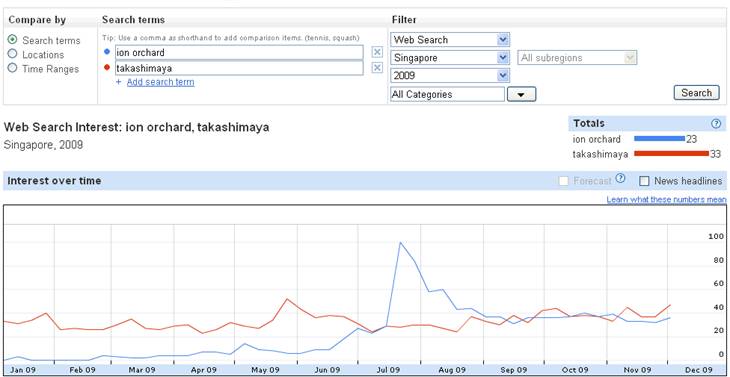Remove the ion orchard search term
730x377 pixels.
pyautogui.click(x=377, y=52)
